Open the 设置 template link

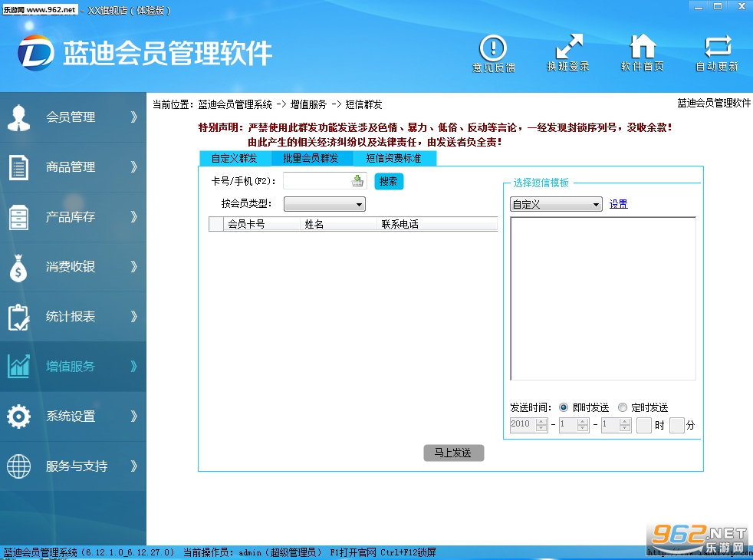tap(619, 204)
